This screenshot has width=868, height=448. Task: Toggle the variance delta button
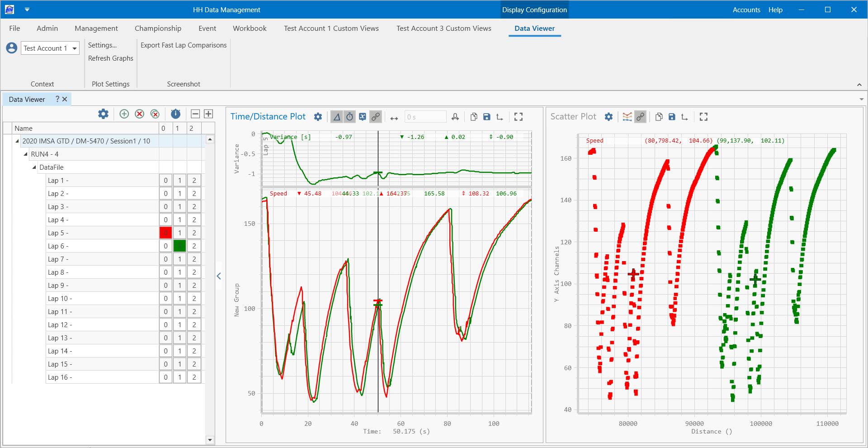tap(337, 117)
